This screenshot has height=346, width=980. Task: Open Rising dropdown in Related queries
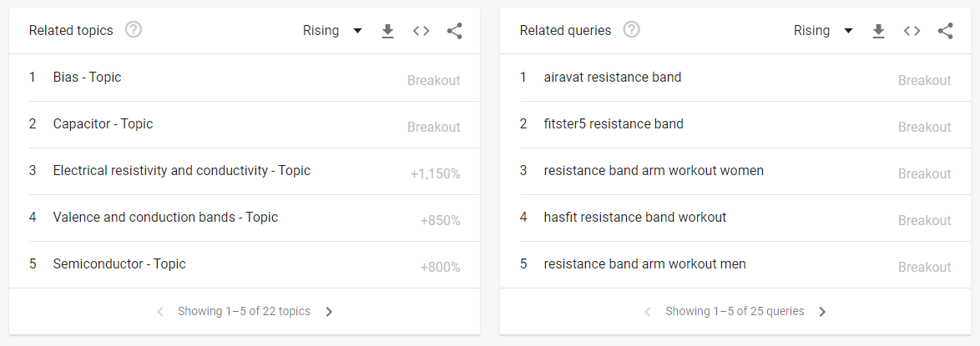823,31
